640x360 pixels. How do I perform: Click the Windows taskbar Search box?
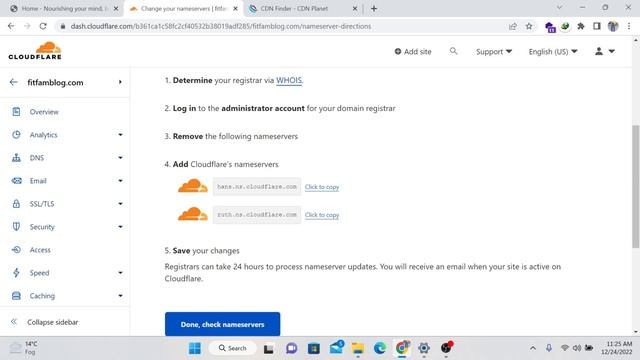click(x=233, y=348)
